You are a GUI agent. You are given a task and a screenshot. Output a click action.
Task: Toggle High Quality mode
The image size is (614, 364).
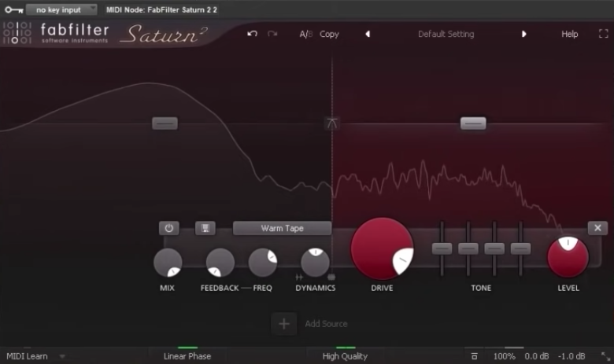[x=345, y=356]
